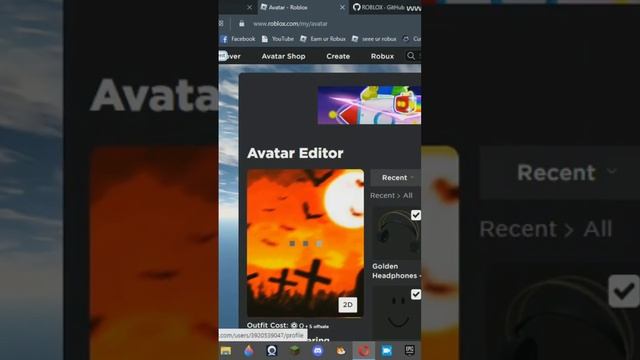Switch to the Avatar - Roblox tab
The image size is (640, 360).
point(302,7)
